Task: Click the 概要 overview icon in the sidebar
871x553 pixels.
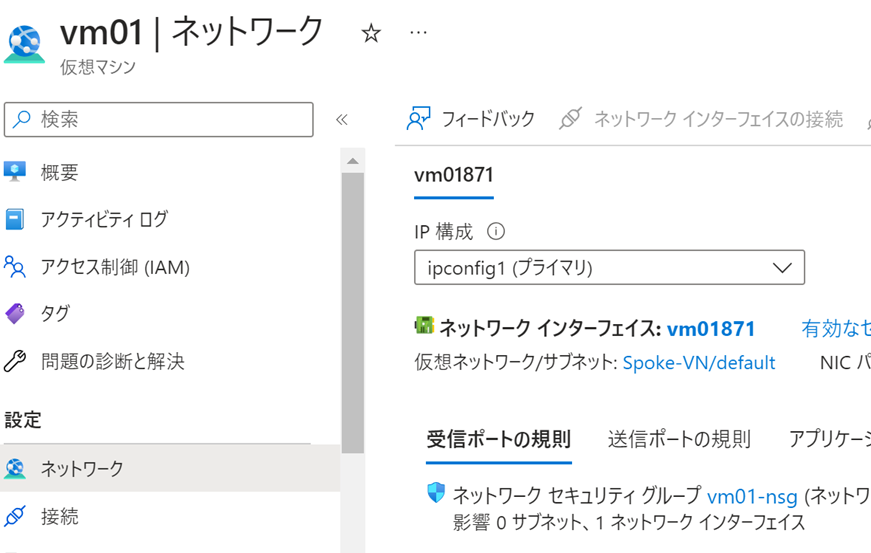Action: click(15, 173)
